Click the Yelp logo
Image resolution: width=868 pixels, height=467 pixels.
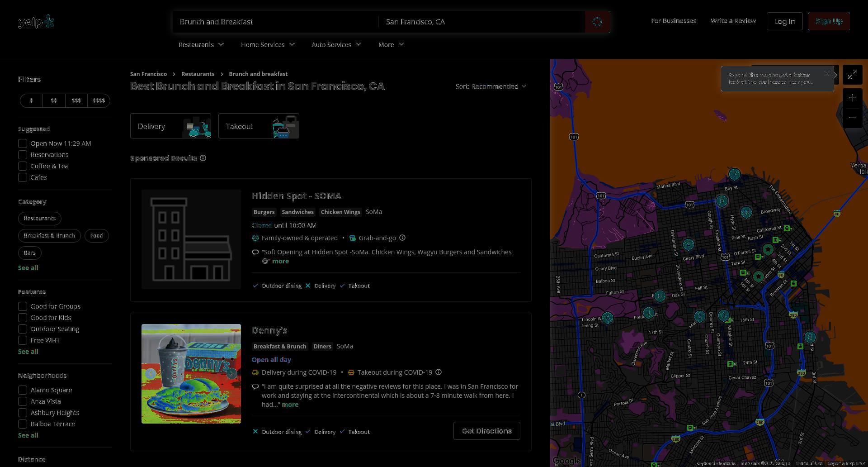pyautogui.click(x=36, y=22)
